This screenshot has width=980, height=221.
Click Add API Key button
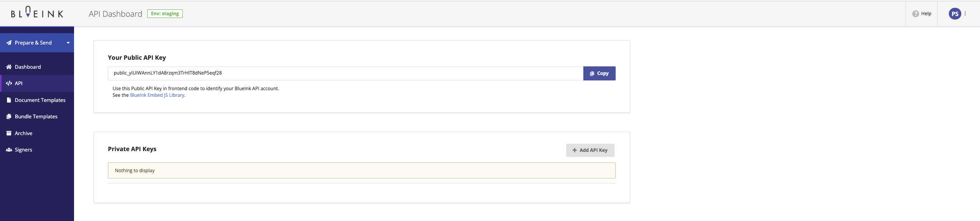pos(590,150)
